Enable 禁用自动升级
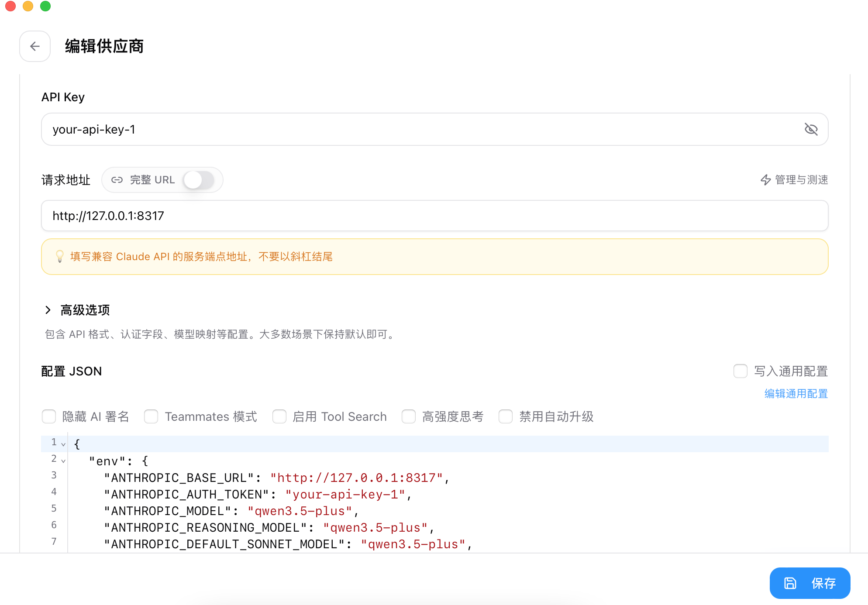 pyautogui.click(x=506, y=417)
